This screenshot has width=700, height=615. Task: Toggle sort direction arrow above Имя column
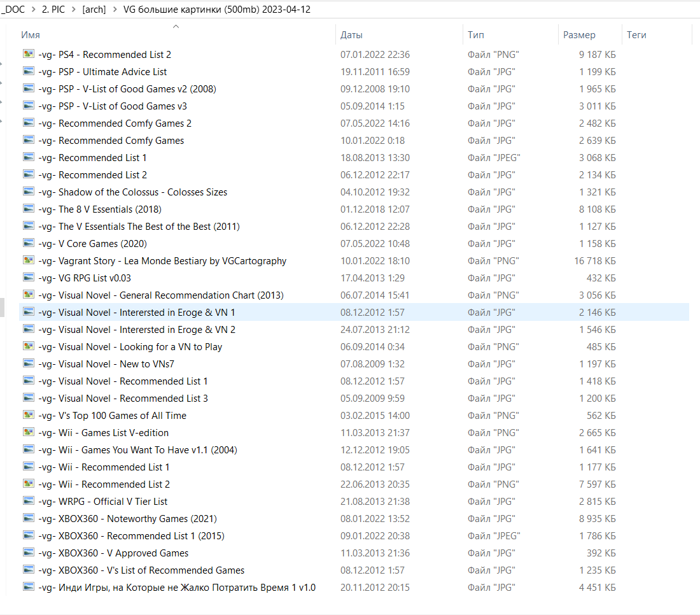tap(176, 26)
